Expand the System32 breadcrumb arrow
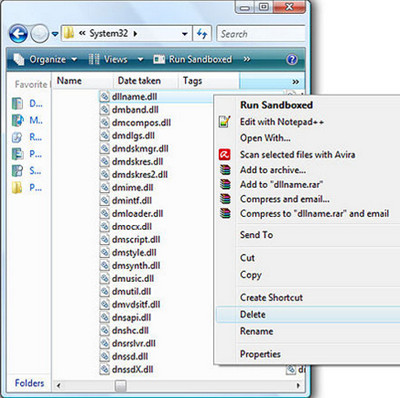400x398 pixels. (135, 34)
